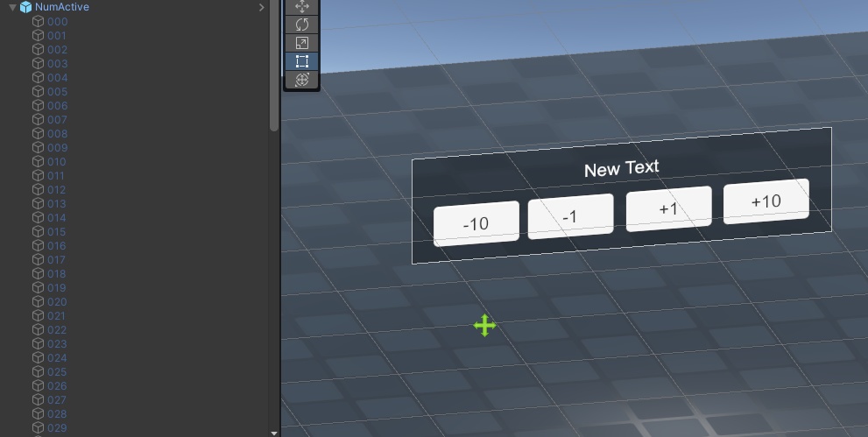Select child object 003
Viewport: 868px width, 437px height.
58,64
